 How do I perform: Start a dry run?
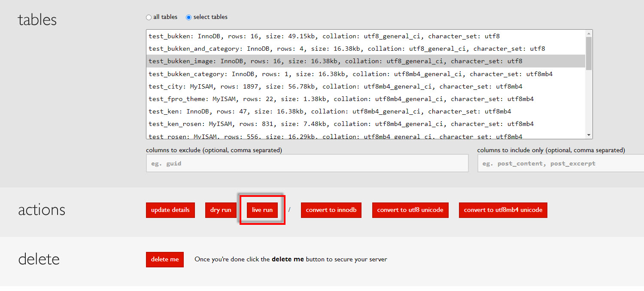pyautogui.click(x=221, y=210)
